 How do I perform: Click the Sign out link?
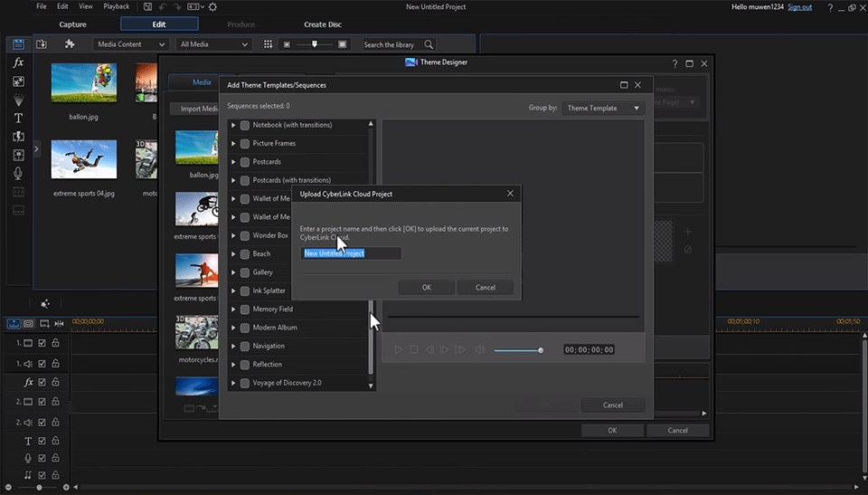click(799, 7)
